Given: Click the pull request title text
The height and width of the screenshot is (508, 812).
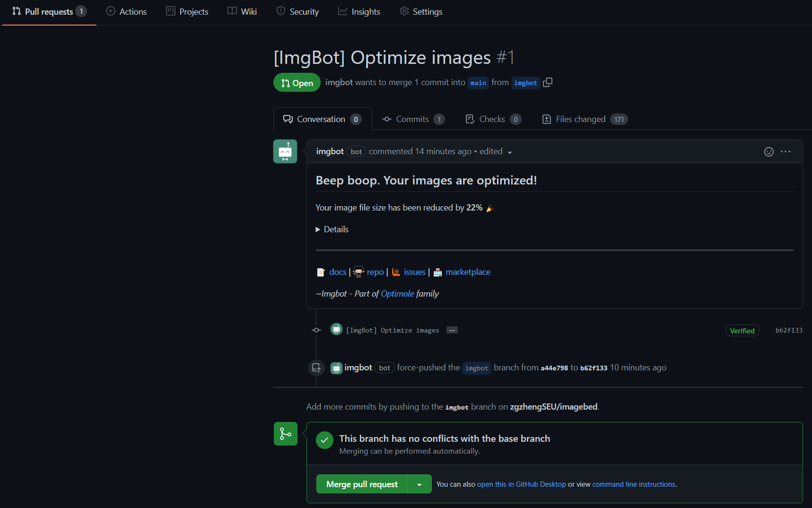Looking at the screenshot, I should pyautogui.click(x=382, y=58).
